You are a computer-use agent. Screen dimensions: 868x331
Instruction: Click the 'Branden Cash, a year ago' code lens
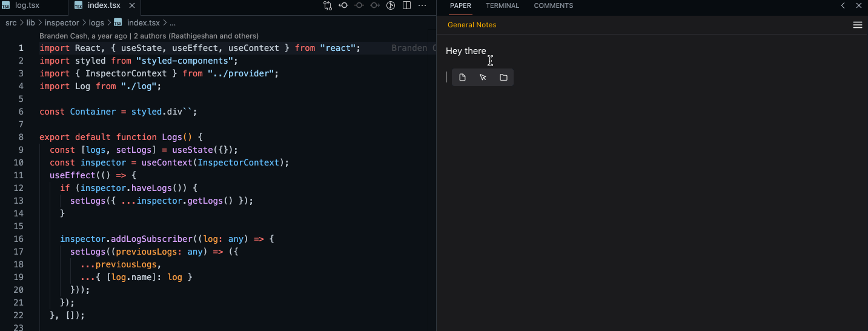pos(84,36)
